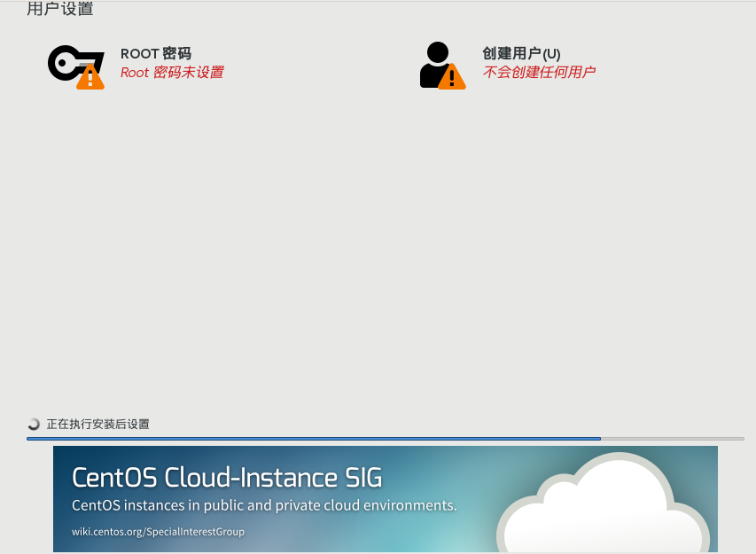Click the white cloud graphic in banner
Screen dimensions: 756x554
click(603, 503)
